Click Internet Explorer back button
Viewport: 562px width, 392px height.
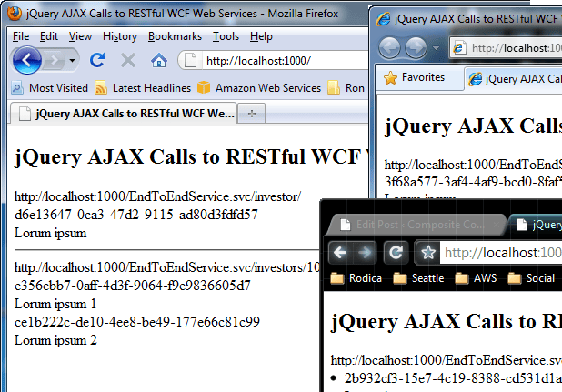click(x=389, y=47)
